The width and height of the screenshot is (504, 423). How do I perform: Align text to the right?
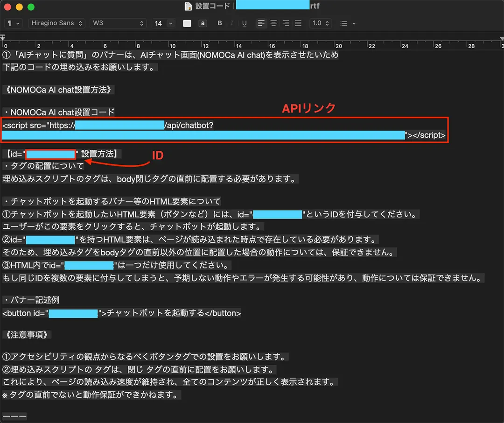coord(286,23)
